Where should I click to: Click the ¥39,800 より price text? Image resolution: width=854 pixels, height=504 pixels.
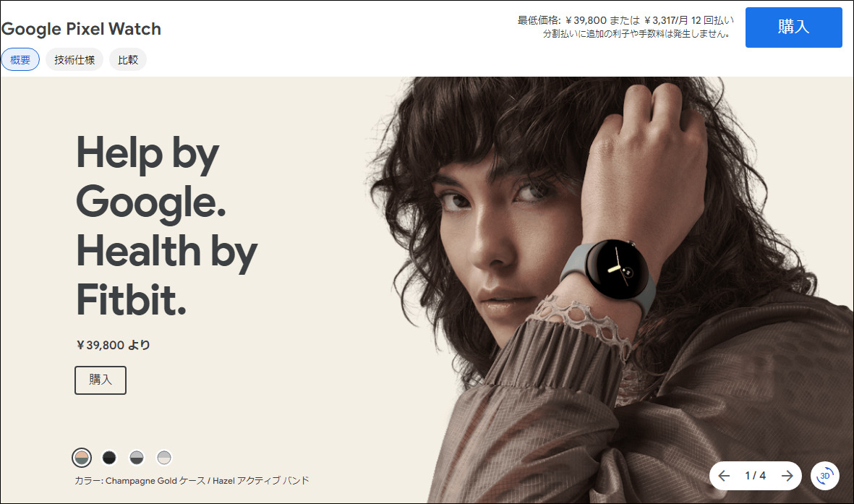point(114,345)
